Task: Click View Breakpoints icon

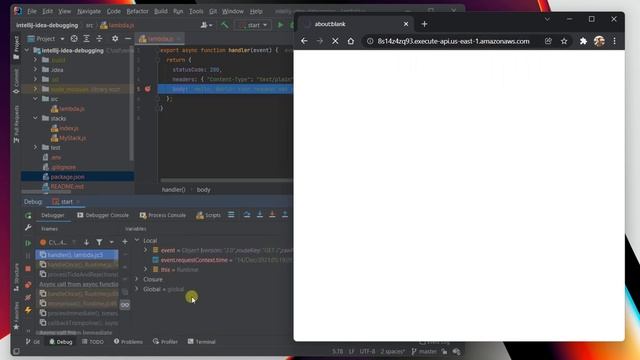Action: click(x=28, y=284)
